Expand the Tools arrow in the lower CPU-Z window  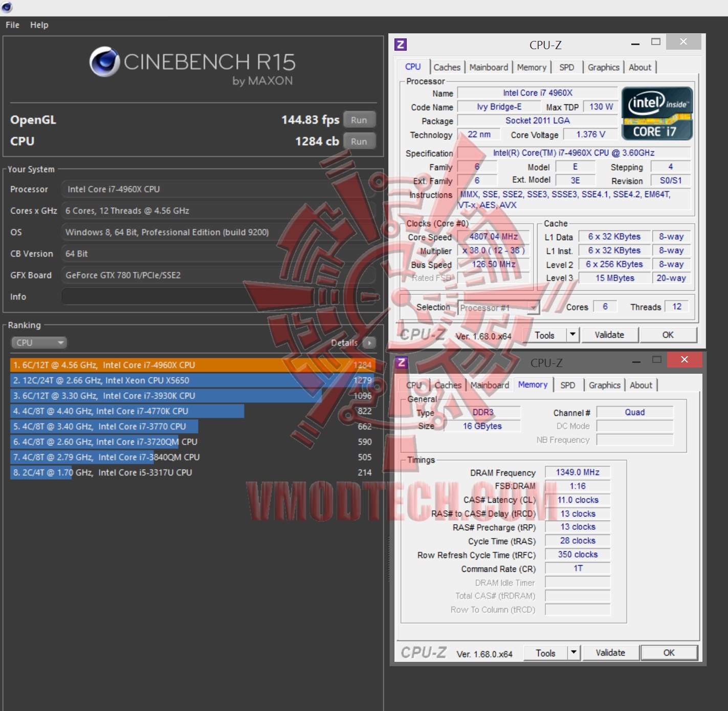tap(574, 653)
